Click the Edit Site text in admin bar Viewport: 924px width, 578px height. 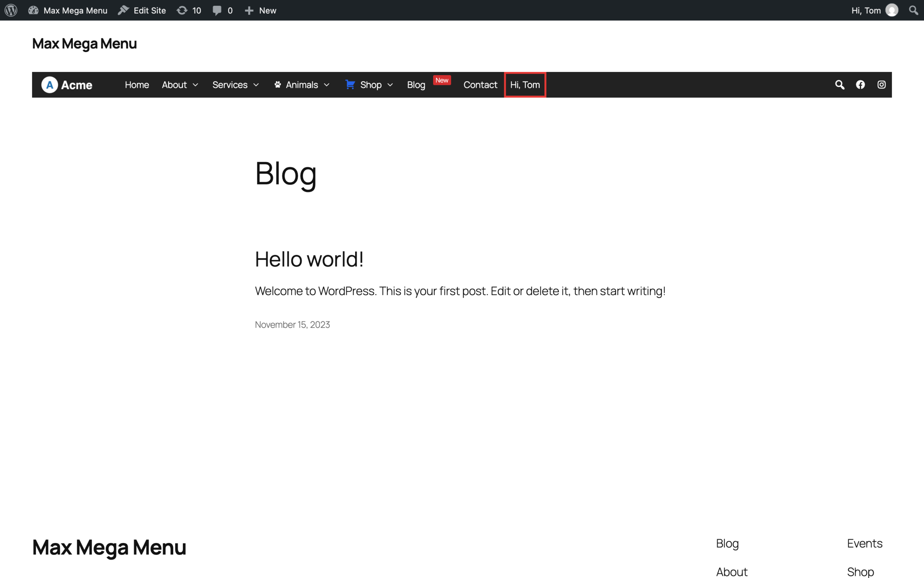tap(150, 11)
